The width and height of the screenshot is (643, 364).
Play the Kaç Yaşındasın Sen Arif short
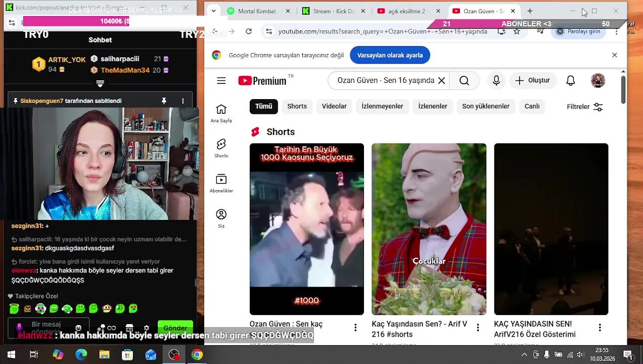click(429, 229)
